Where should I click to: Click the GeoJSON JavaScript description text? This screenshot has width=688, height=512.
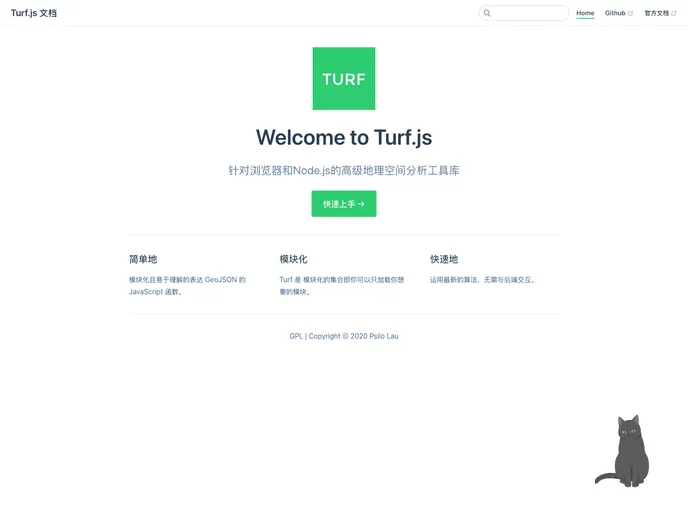coord(187,286)
